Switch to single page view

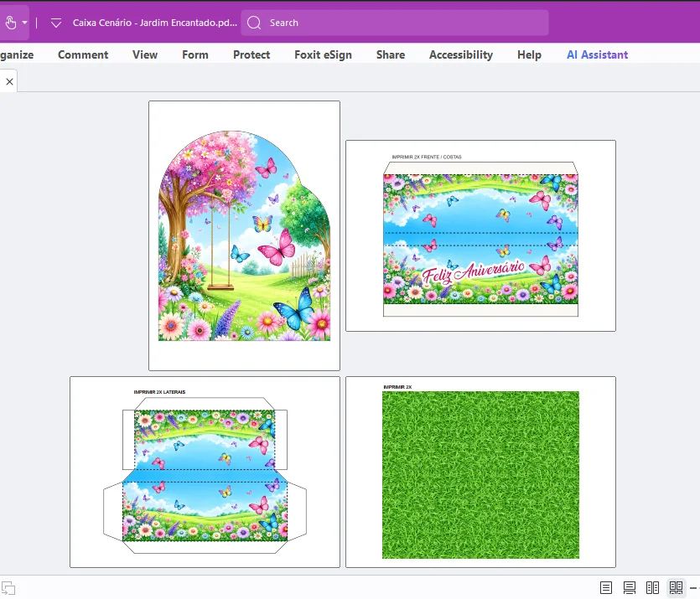click(606, 587)
